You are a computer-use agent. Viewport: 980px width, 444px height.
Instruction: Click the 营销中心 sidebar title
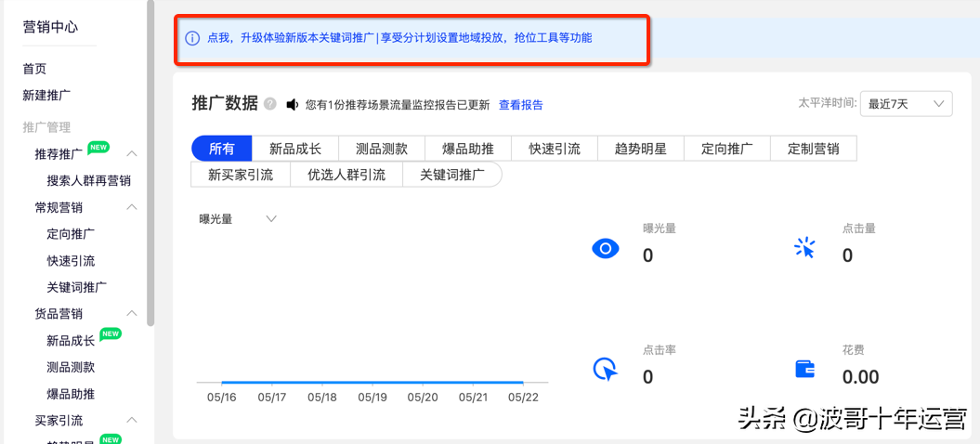point(50,27)
